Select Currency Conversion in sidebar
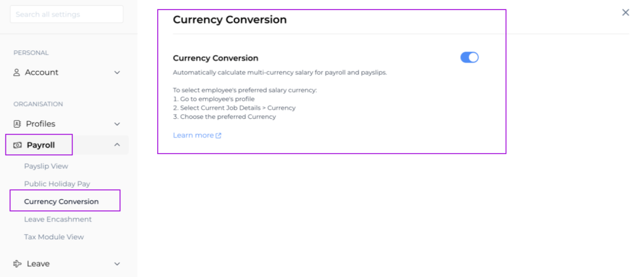 pos(62,202)
